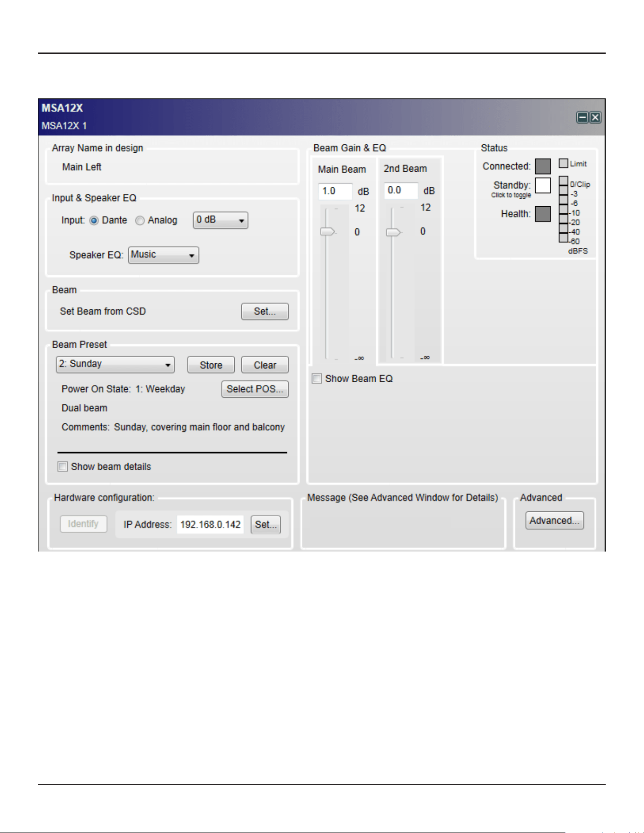Image resolution: width=644 pixels, height=833 pixels.
Task: Click the Store preset button
Action: (x=211, y=365)
